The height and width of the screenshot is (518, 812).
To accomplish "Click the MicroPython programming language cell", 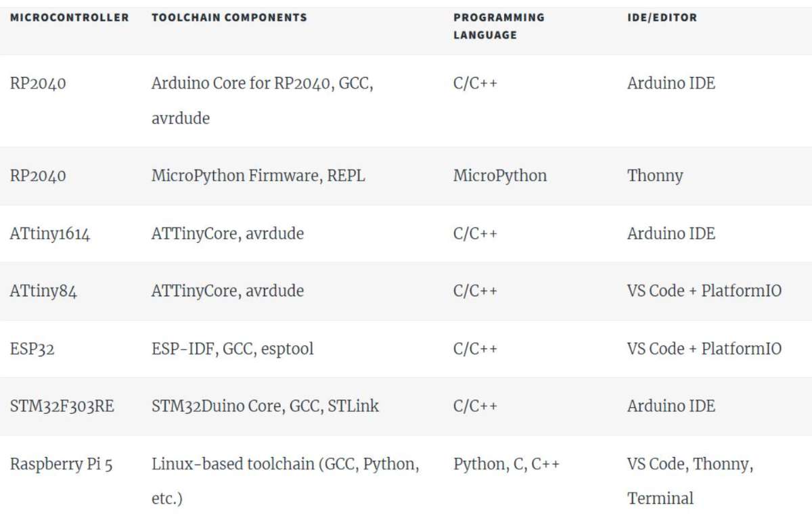I will pyautogui.click(x=499, y=176).
